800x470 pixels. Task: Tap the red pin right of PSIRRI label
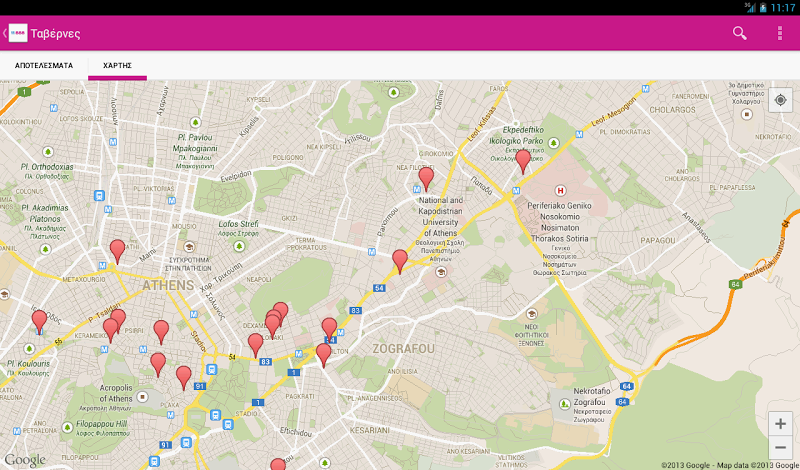(x=161, y=332)
